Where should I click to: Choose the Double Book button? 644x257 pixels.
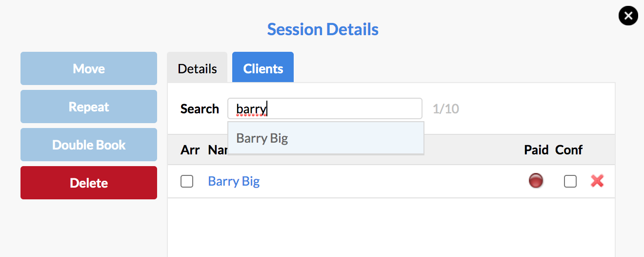tap(89, 145)
